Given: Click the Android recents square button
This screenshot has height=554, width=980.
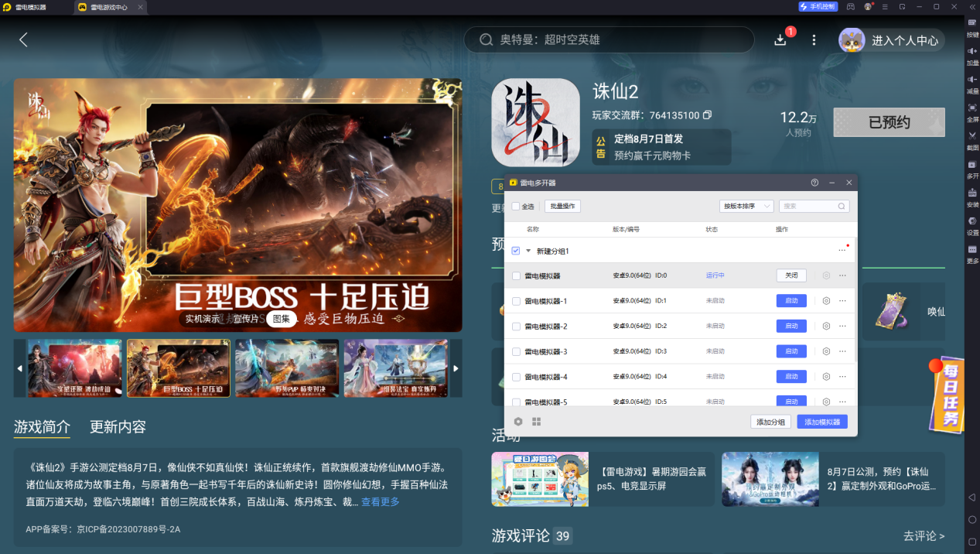Looking at the screenshot, I should point(972,541).
